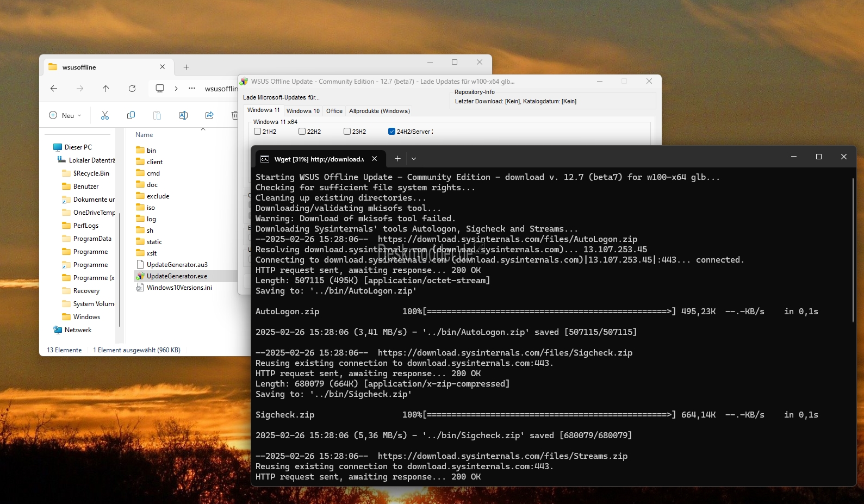The height and width of the screenshot is (504, 864).
Task: Click the UpdateGenerator.exe file icon
Action: (140, 276)
